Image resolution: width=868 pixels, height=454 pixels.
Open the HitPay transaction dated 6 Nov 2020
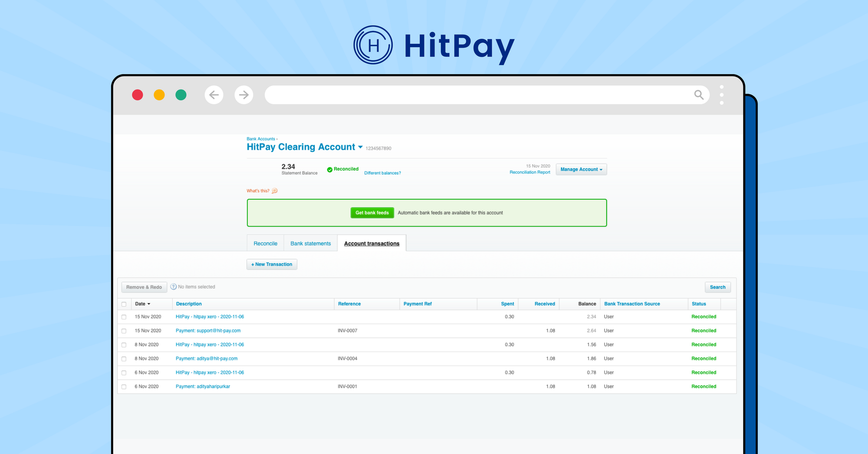(210, 372)
